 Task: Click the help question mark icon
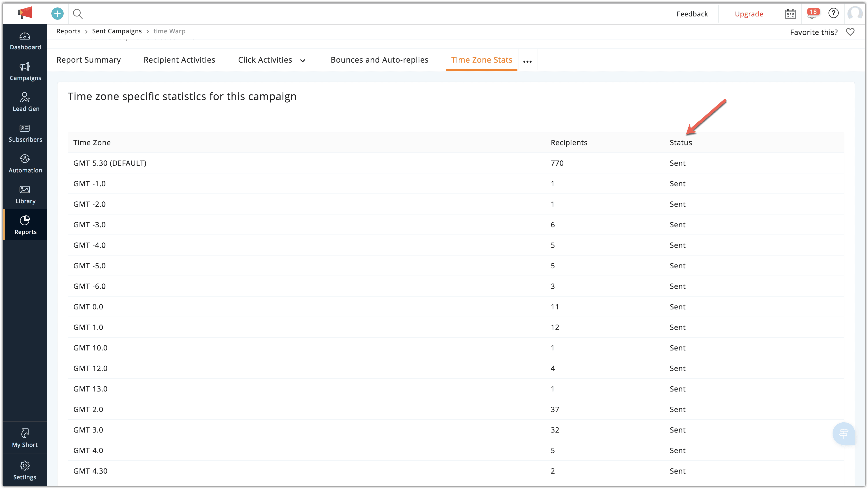coord(833,13)
